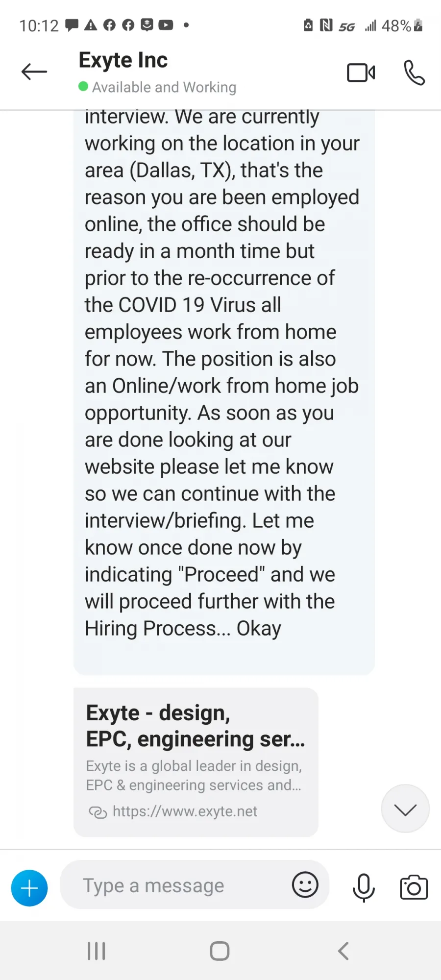Tap the microphone to record voice message

(364, 887)
